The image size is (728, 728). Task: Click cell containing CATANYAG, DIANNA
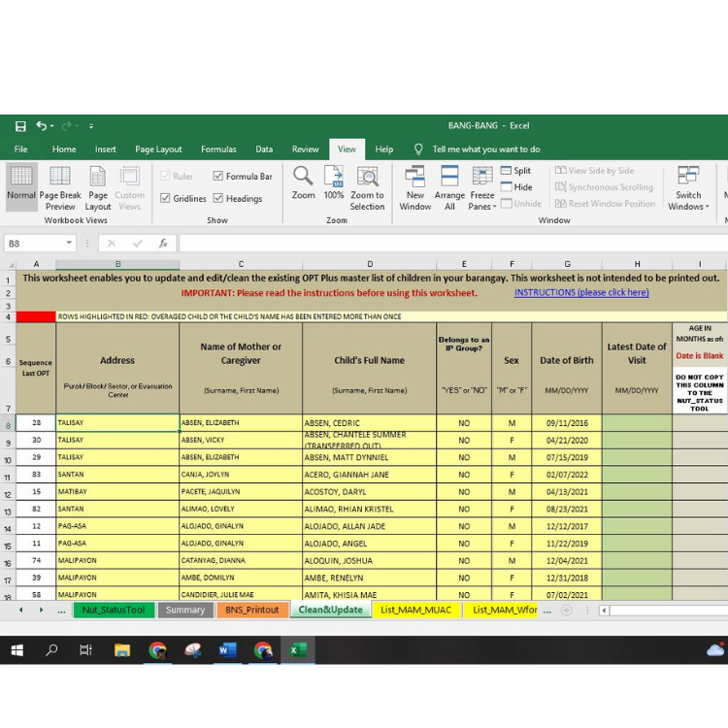[241, 560]
